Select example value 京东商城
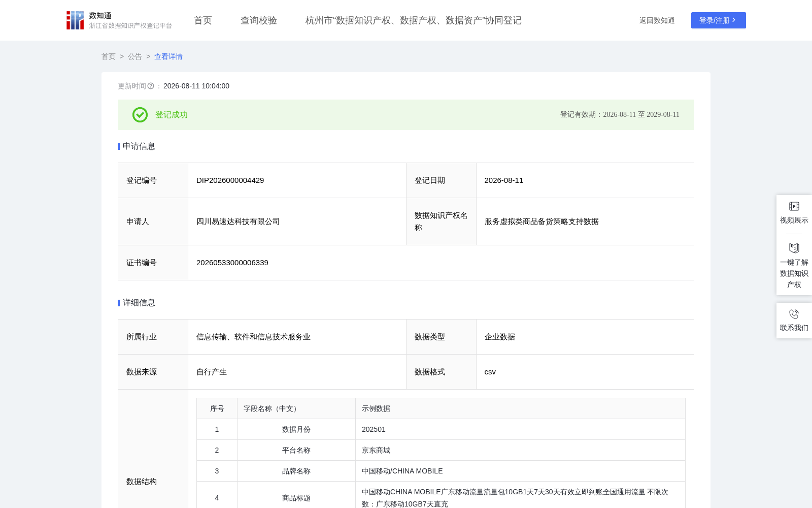Viewport: 812px width, 508px height. tap(376, 450)
